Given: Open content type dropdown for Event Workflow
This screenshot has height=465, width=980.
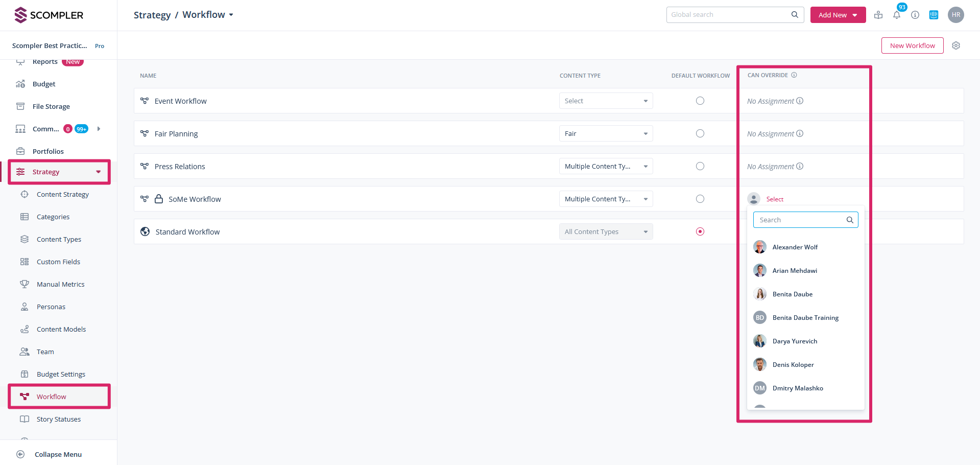Looking at the screenshot, I should point(606,101).
